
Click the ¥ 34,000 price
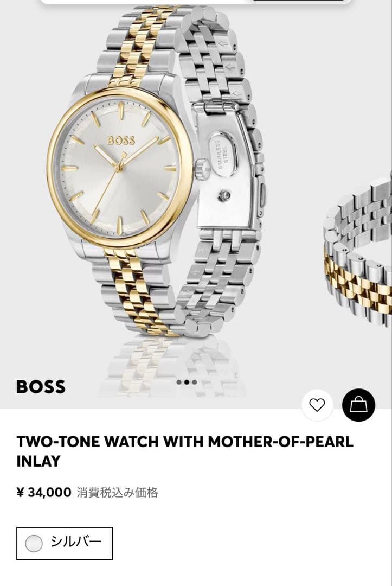tap(44, 493)
